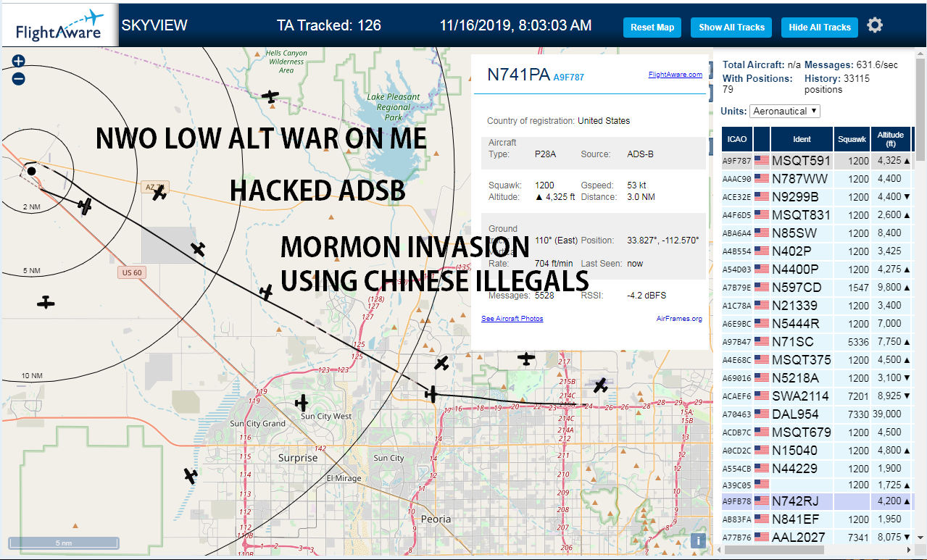Select aircraft icon above Sun City West label
This screenshot has width=927, height=560.
pyautogui.click(x=302, y=403)
